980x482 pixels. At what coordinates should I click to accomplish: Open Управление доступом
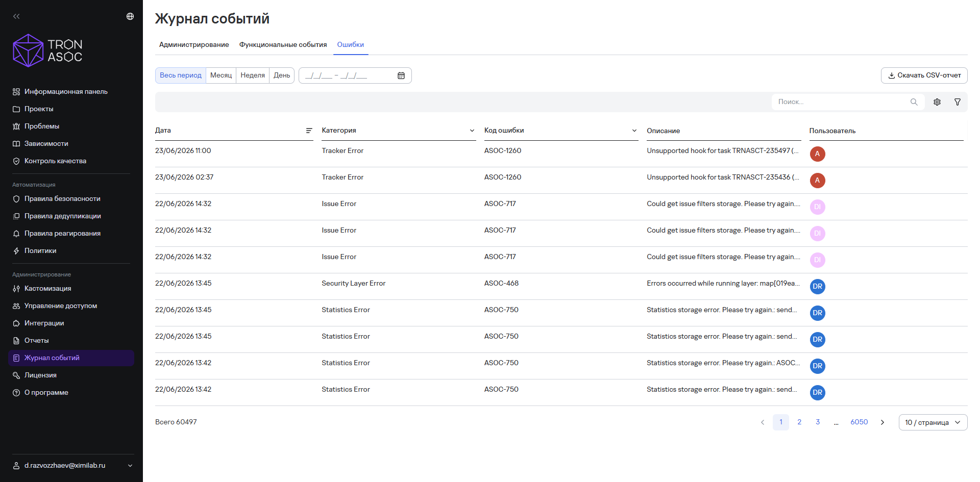point(60,306)
